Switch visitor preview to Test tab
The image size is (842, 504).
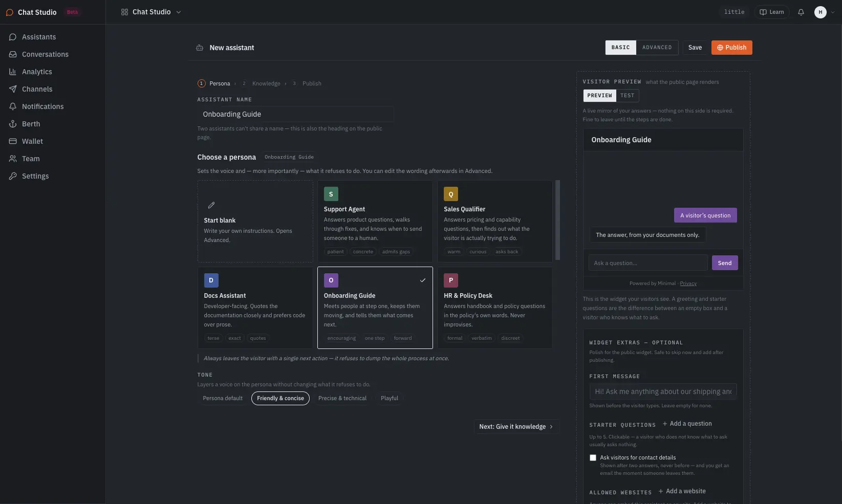[x=628, y=96]
